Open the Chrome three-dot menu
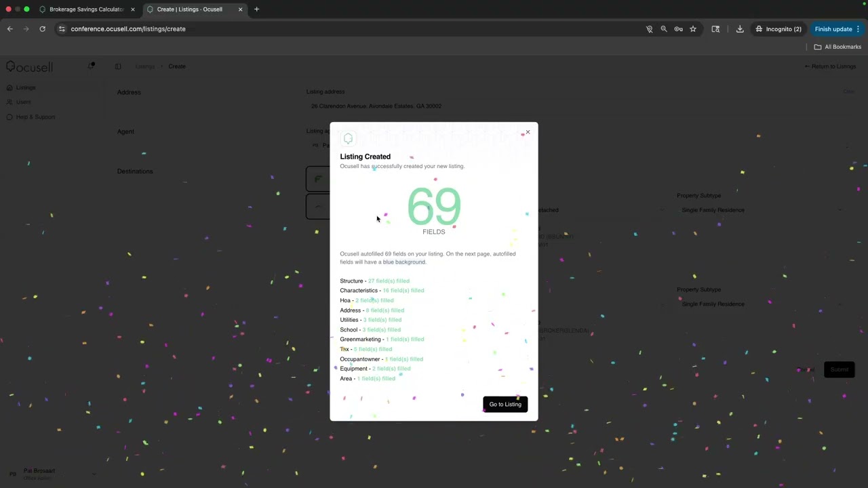Viewport: 868px width, 488px height. (858, 29)
